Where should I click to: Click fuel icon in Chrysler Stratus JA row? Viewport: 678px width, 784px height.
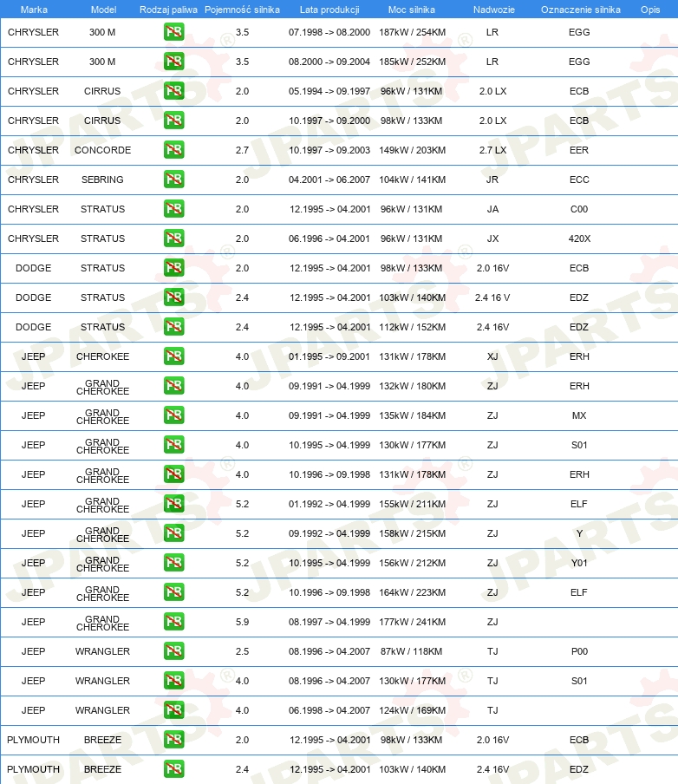click(174, 209)
